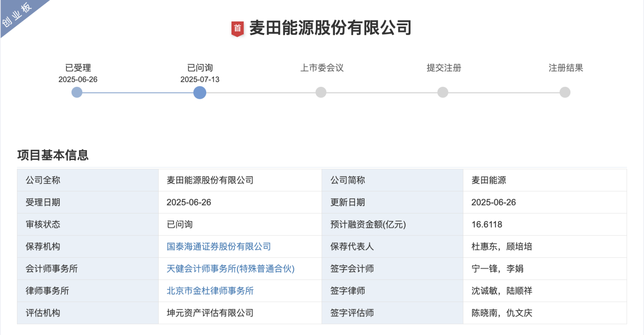Click the 注册结果 stage dot
Screen dimensions: 644x335
(565, 92)
